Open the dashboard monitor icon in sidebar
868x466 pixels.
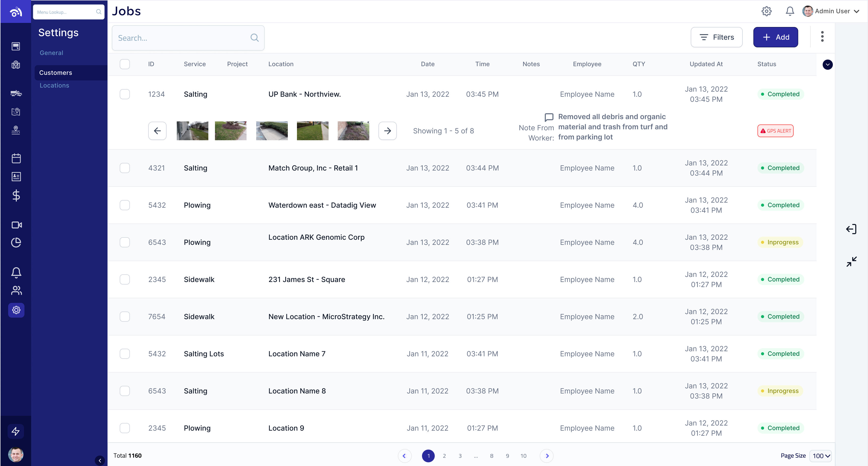coord(16,46)
